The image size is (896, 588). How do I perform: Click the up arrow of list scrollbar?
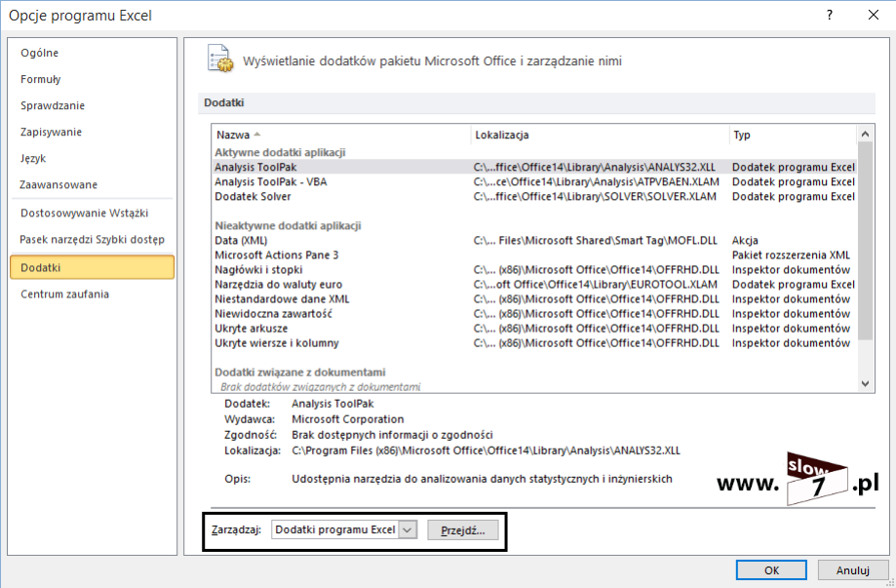(865, 135)
